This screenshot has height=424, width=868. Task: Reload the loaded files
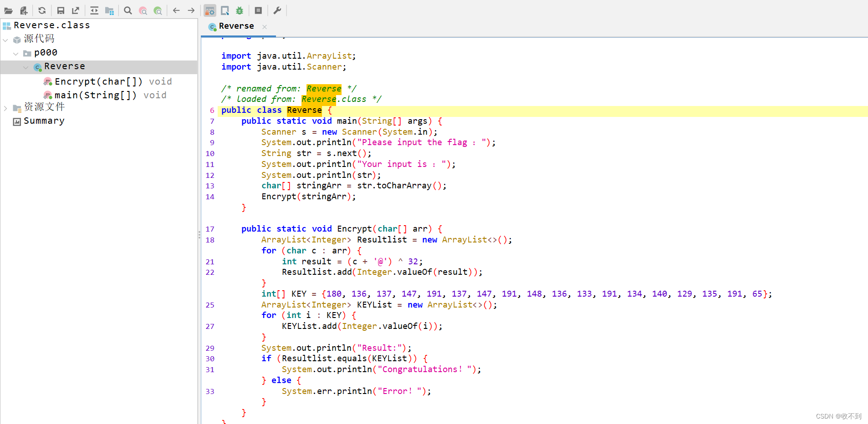[42, 10]
